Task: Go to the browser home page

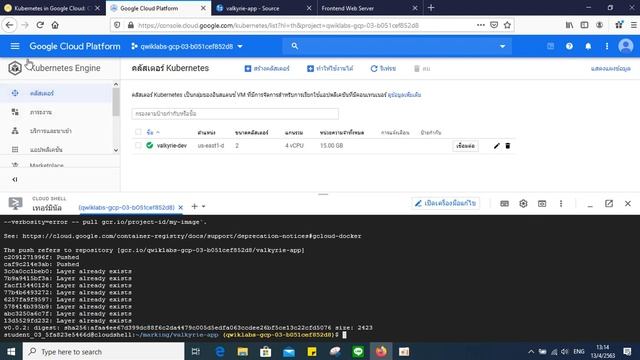Action: click(55, 25)
